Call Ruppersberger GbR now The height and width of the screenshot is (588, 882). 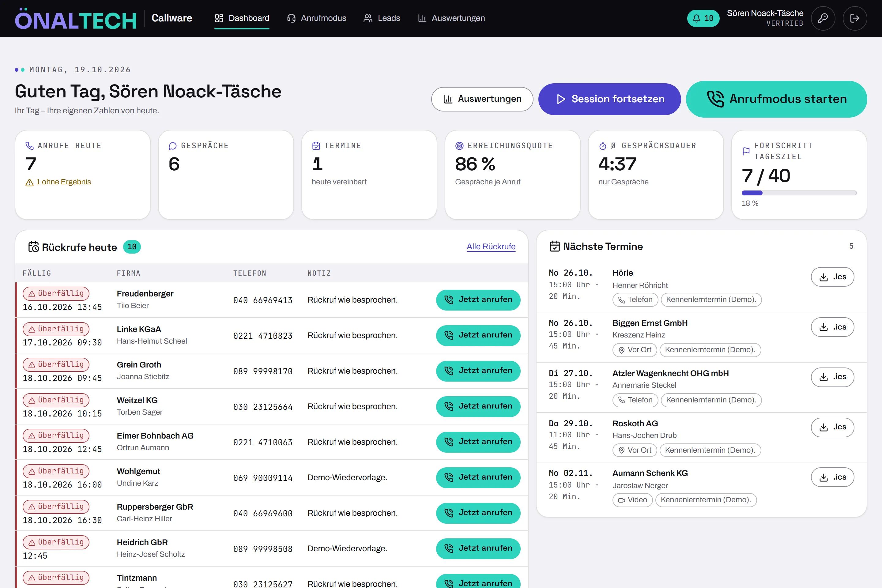click(478, 513)
